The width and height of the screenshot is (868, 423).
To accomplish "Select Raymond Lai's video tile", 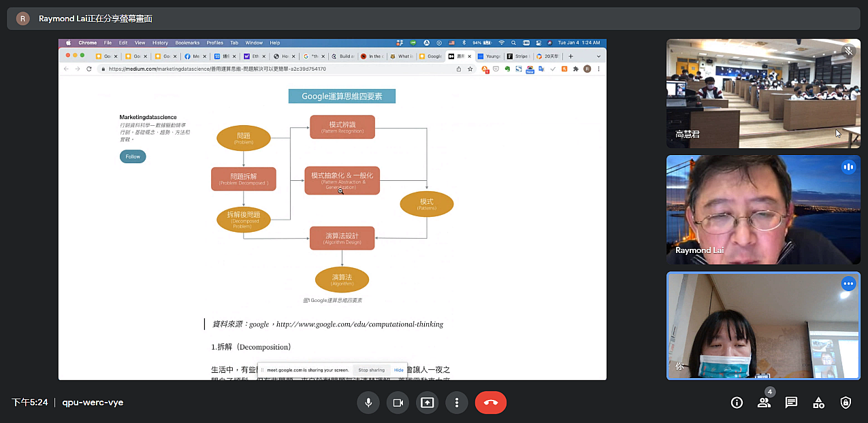I will 763,209.
